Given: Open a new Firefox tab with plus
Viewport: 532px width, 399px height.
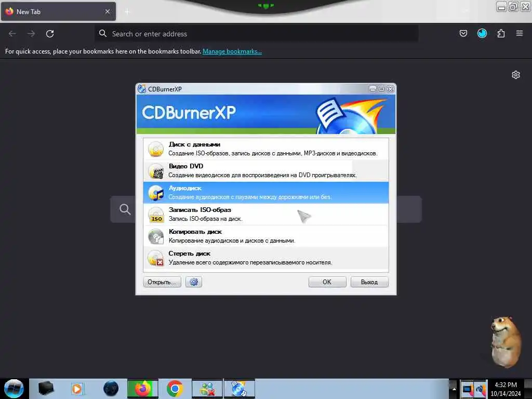Looking at the screenshot, I should point(127,12).
